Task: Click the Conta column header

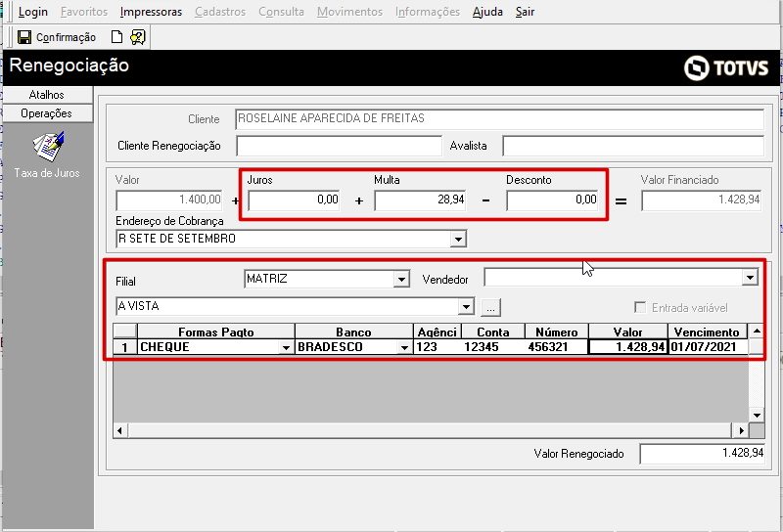Action: 493,332
